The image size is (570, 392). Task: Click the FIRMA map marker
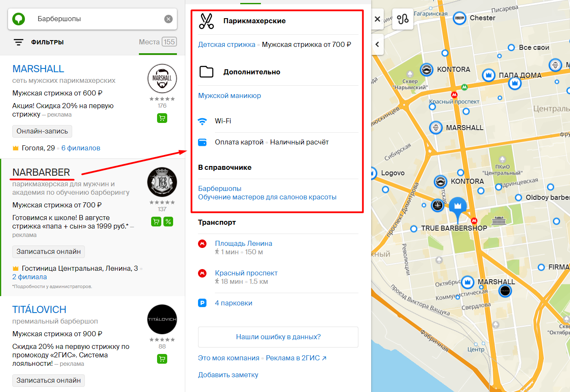click(541, 267)
